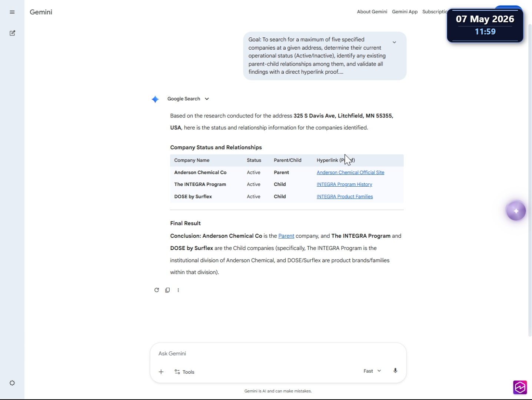532x400 pixels.
Task: Click Child in The INTEGRA Program row
Action: click(x=280, y=184)
